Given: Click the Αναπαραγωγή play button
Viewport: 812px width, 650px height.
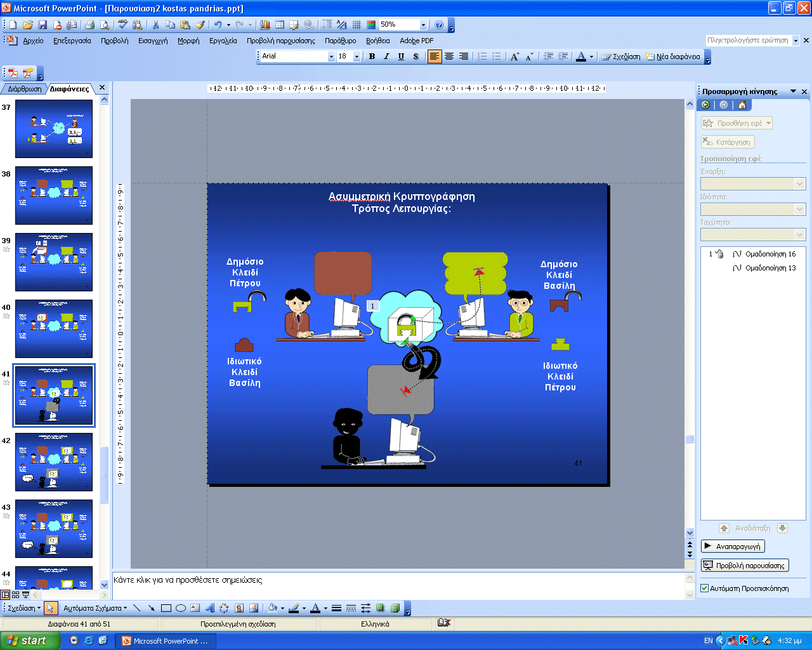Looking at the screenshot, I should click(x=733, y=547).
